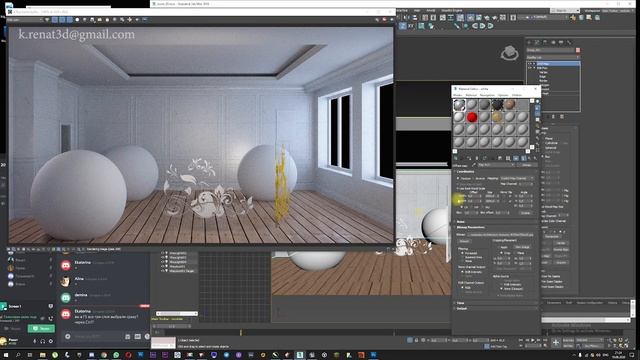This screenshot has width=640, height=360.
Task: Toggle Background checker for sample slot
Action: (x=538, y=114)
